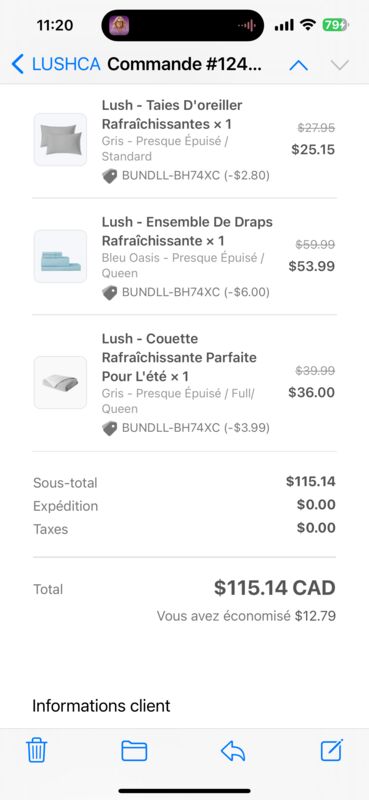Open the move-to-folder icon
The height and width of the screenshot is (800, 369).
[x=134, y=751]
